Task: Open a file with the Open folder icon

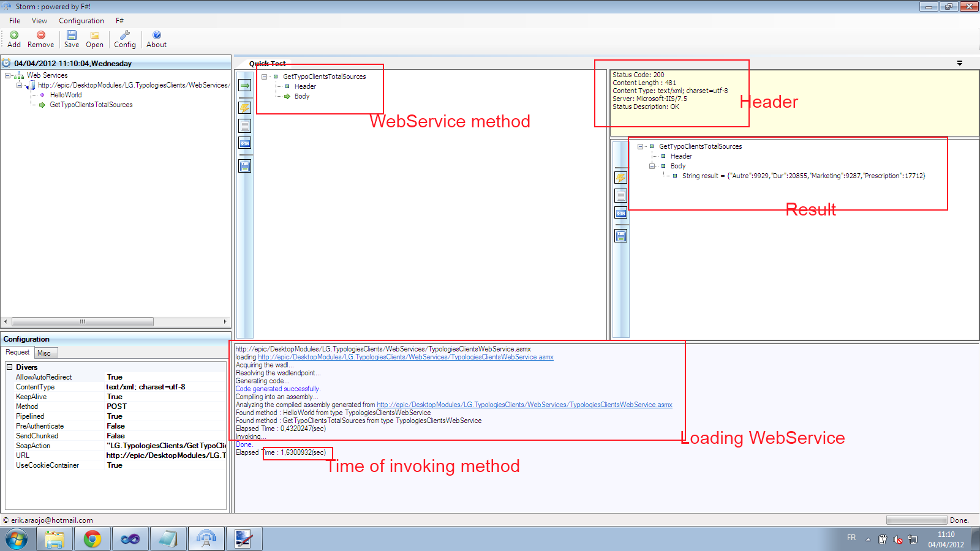Action: pos(95,36)
